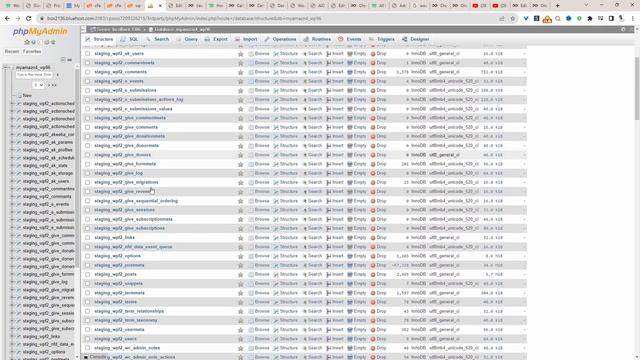Open the Designer tab

[x=416, y=39]
